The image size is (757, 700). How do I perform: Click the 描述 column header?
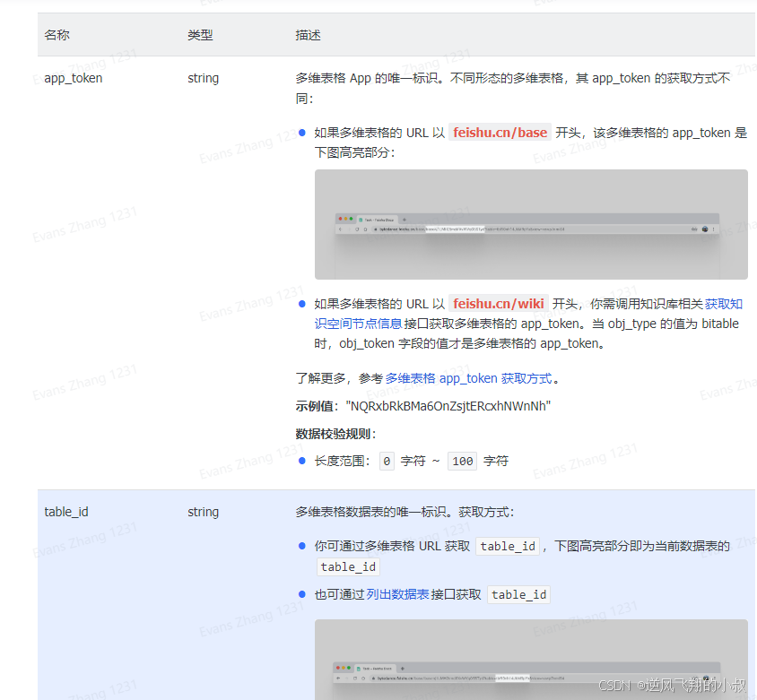308,35
